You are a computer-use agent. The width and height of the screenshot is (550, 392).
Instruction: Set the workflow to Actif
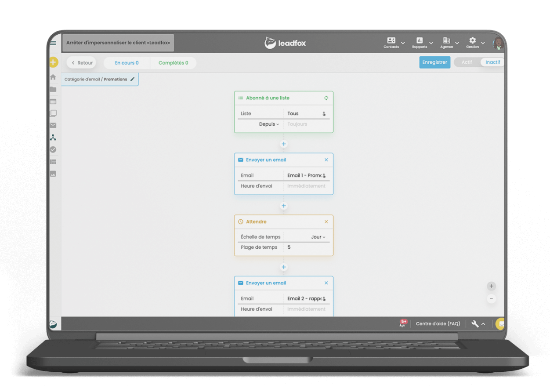(x=467, y=62)
